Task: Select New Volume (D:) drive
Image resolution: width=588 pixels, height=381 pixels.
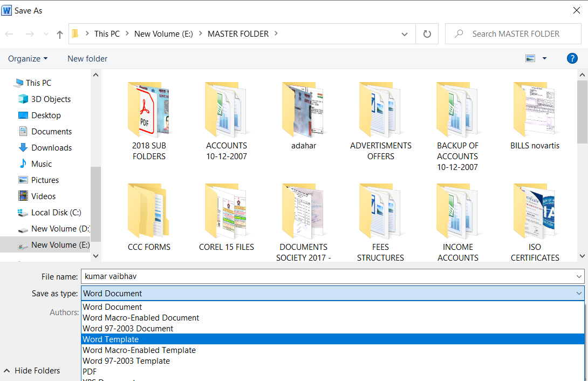Action: [x=53, y=228]
